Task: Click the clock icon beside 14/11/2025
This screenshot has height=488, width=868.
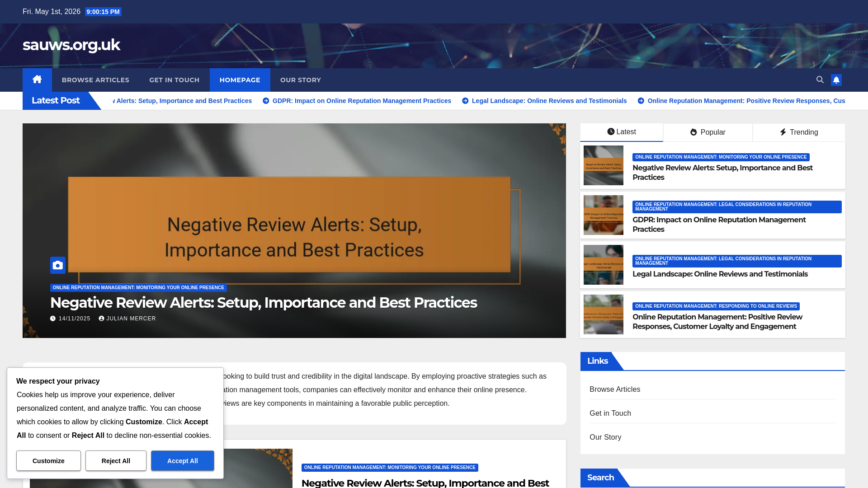Action: [53, 319]
